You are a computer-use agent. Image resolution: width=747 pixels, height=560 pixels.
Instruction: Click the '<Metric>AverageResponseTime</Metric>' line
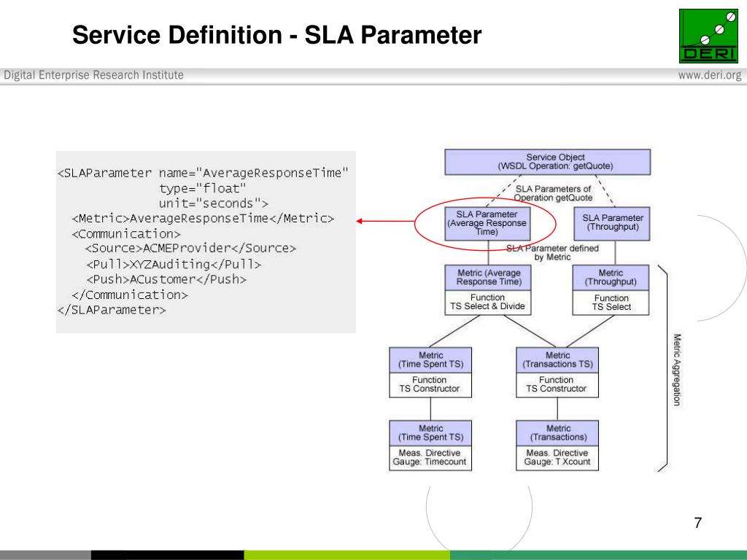[203, 219]
